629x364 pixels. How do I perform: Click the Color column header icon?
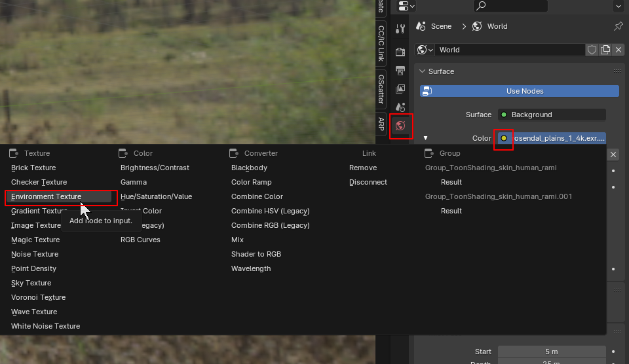[123, 153]
